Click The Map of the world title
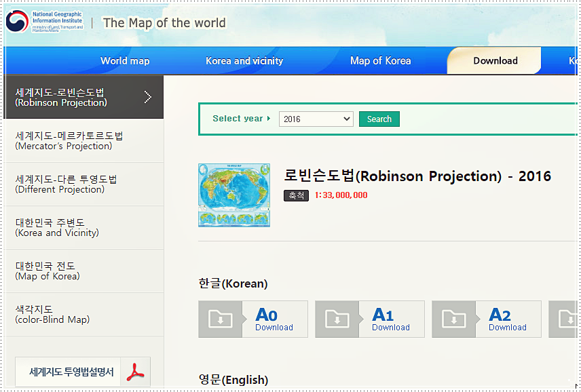 (x=164, y=22)
